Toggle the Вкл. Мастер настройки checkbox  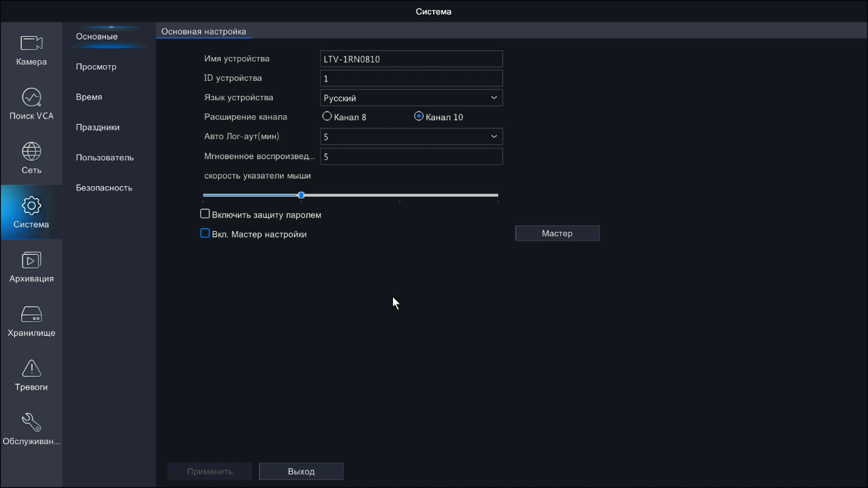[x=205, y=233]
